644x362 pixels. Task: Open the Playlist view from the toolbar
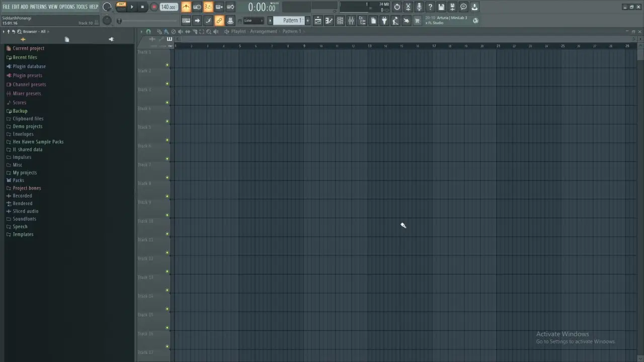click(318, 21)
